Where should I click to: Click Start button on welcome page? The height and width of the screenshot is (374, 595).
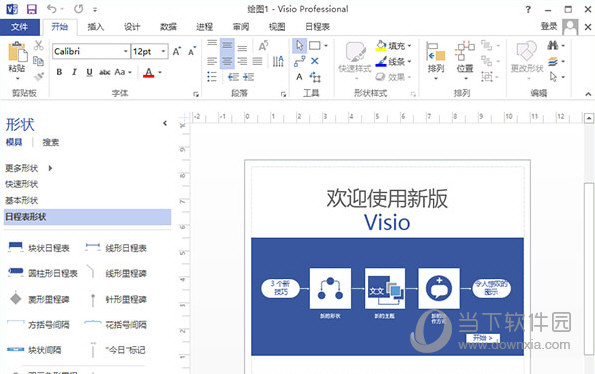pyautogui.click(x=483, y=338)
